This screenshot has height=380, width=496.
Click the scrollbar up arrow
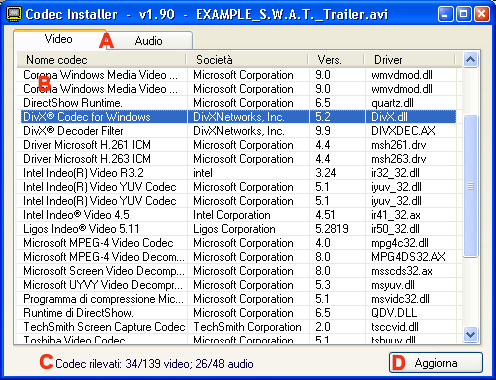tap(470, 60)
